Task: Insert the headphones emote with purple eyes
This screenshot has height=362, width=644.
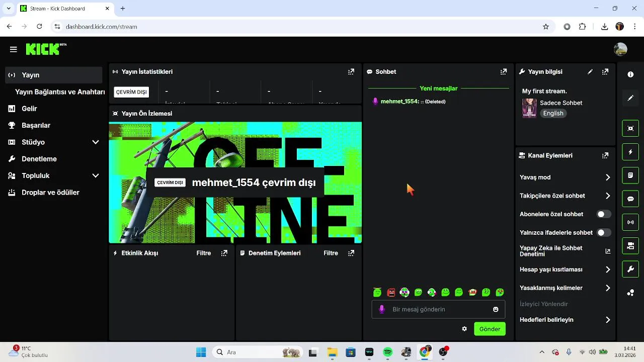Action: (405, 292)
